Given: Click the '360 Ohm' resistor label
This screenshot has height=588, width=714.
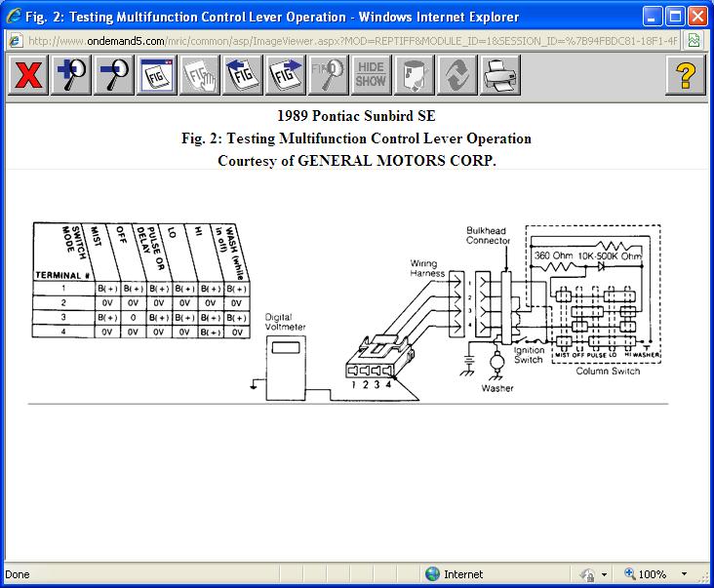Looking at the screenshot, I should coord(553,255).
